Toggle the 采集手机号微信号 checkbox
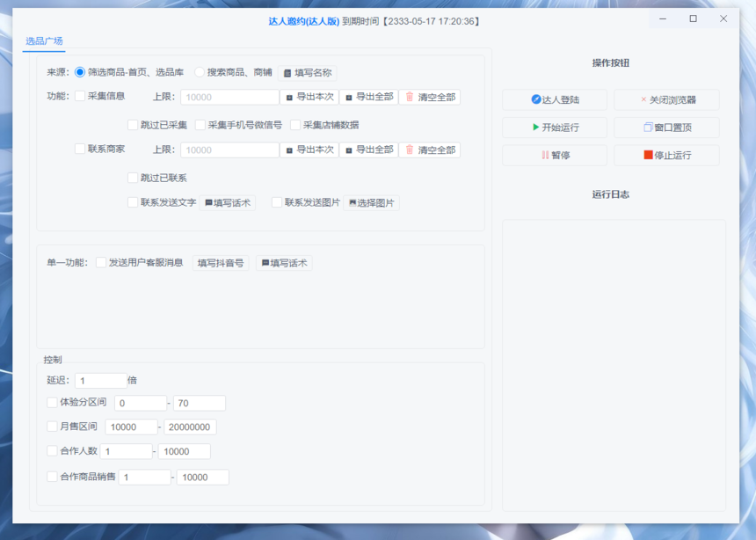This screenshot has width=756, height=540. click(x=200, y=125)
